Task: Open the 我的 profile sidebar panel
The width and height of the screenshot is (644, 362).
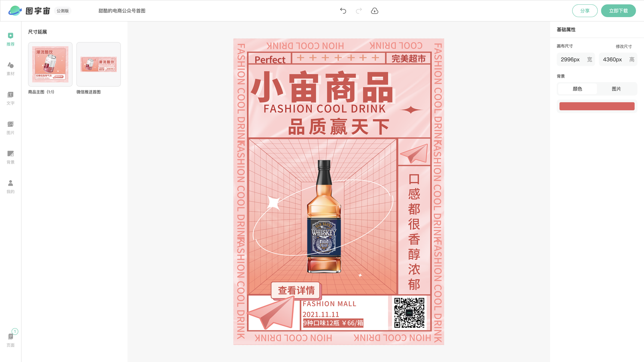Action: point(10,187)
